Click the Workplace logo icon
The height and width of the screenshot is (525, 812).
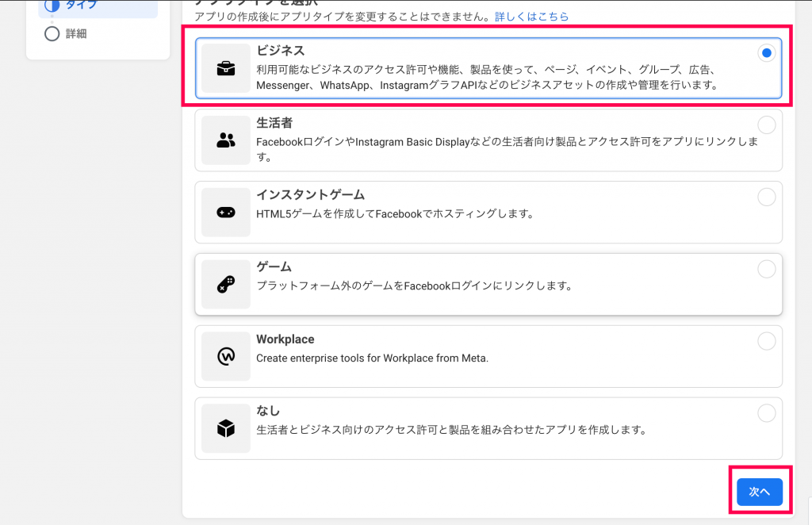click(x=226, y=356)
